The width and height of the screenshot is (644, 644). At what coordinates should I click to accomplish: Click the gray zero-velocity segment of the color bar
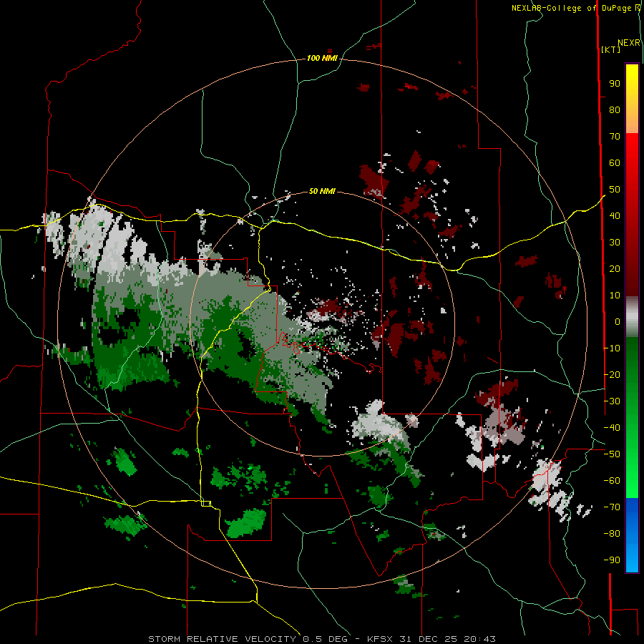click(x=632, y=316)
